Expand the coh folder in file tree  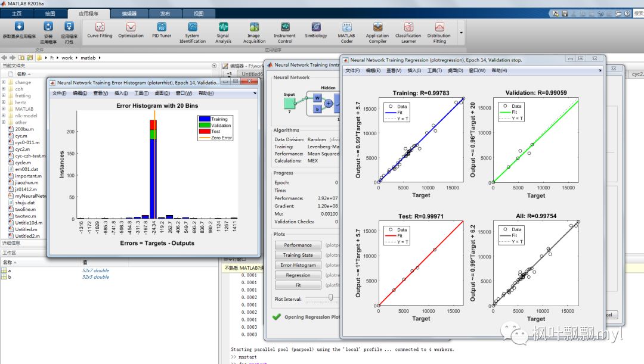pyautogui.click(x=4, y=89)
